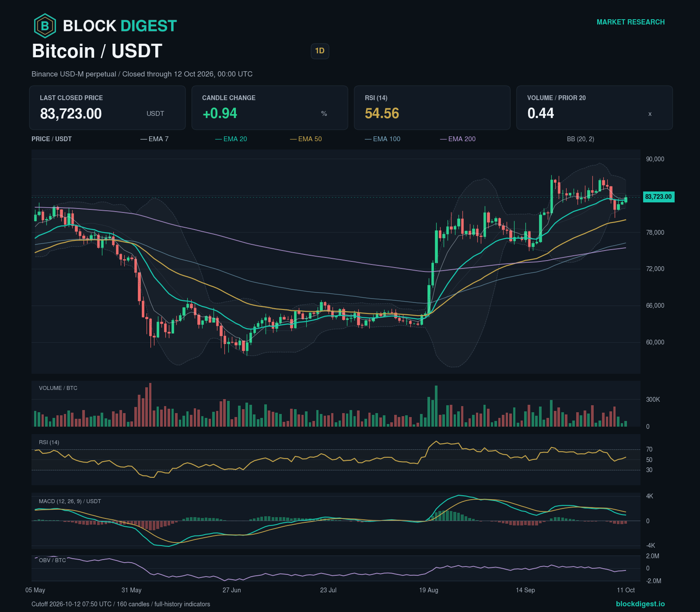Click the Block Digest hexagon logo
700x612 pixels.
[45, 26]
